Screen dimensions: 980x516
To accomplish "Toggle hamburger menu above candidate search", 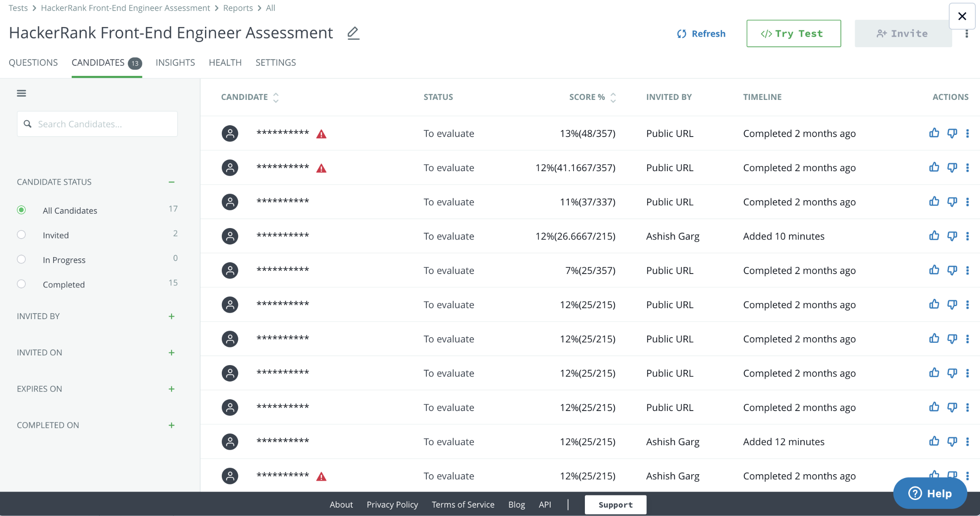I will point(22,93).
